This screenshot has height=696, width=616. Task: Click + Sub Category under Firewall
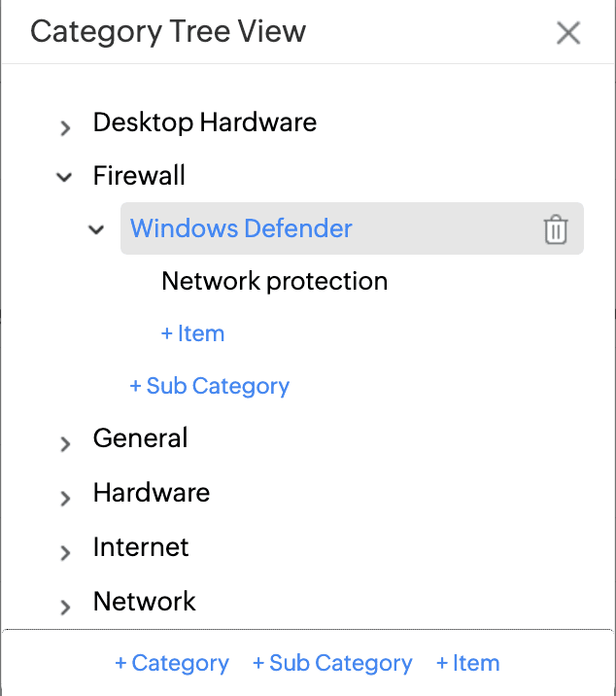209,387
